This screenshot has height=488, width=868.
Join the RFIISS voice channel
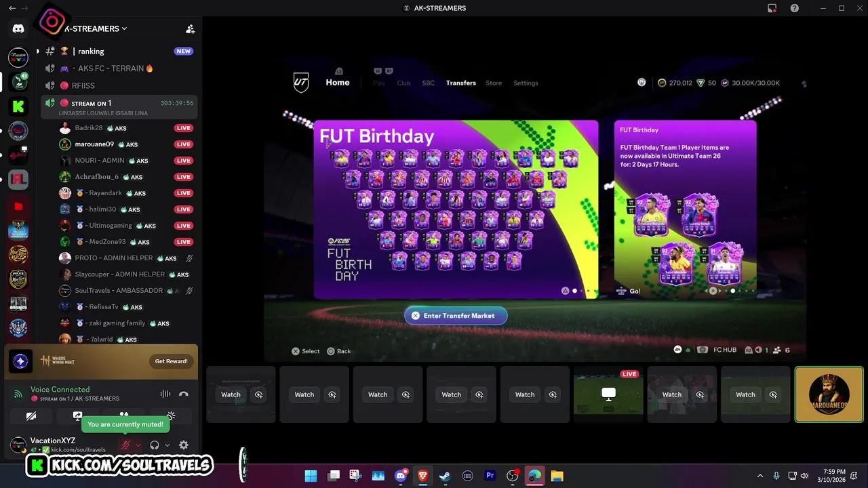click(119, 85)
